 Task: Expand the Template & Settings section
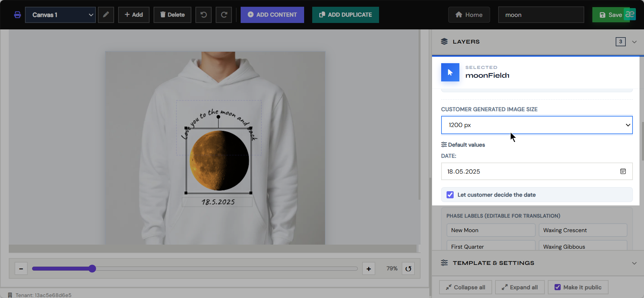point(634,263)
